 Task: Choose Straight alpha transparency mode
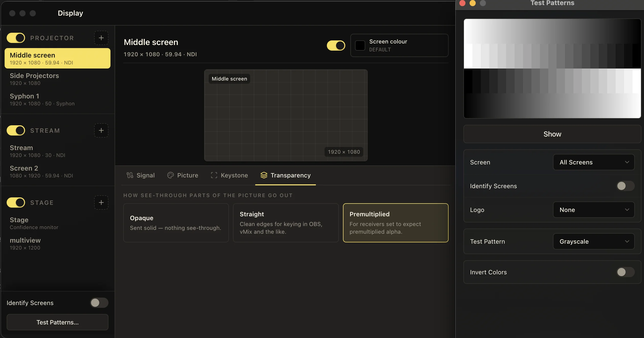(x=286, y=223)
